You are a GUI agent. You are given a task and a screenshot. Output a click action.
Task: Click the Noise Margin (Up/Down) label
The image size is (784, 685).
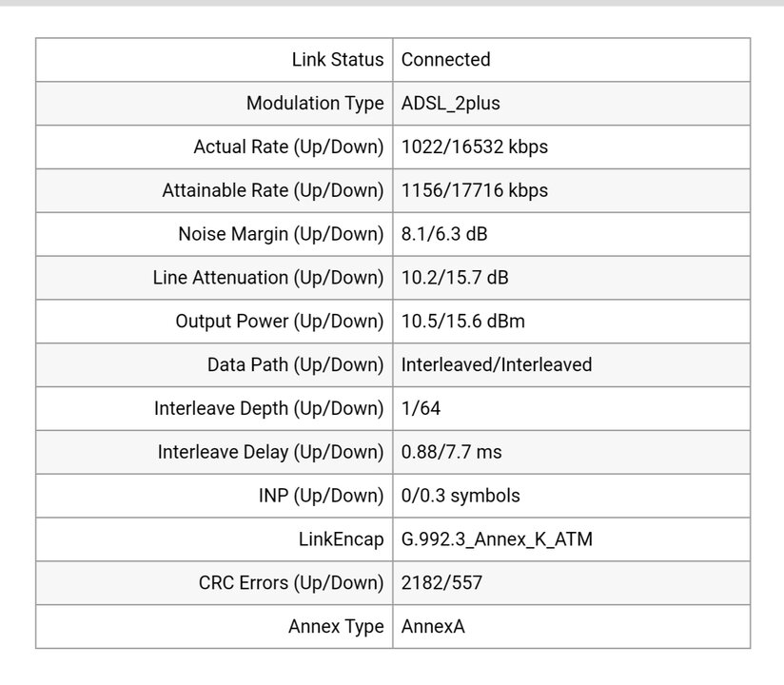[281, 234]
